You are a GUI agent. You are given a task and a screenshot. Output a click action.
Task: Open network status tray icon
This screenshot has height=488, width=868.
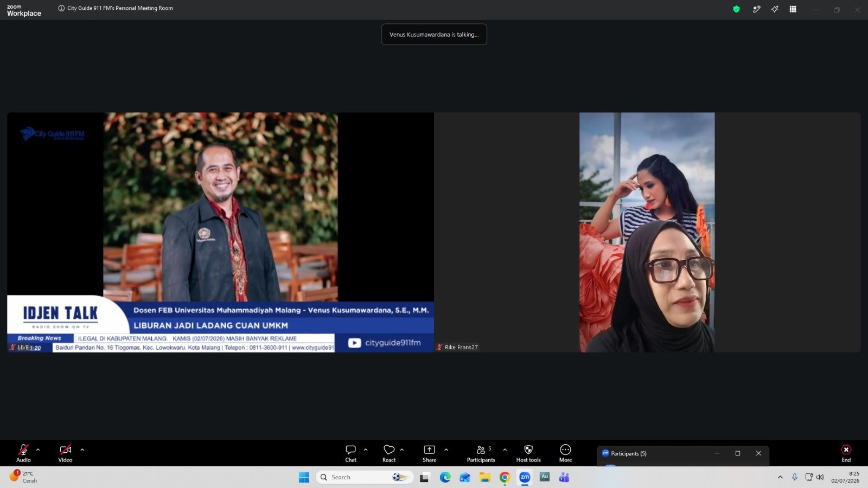point(809,477)
